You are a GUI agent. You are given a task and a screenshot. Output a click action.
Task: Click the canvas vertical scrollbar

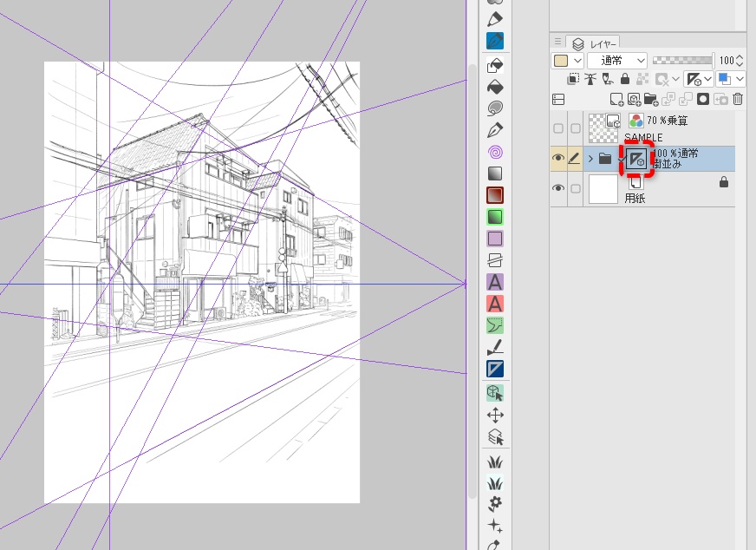472,281
